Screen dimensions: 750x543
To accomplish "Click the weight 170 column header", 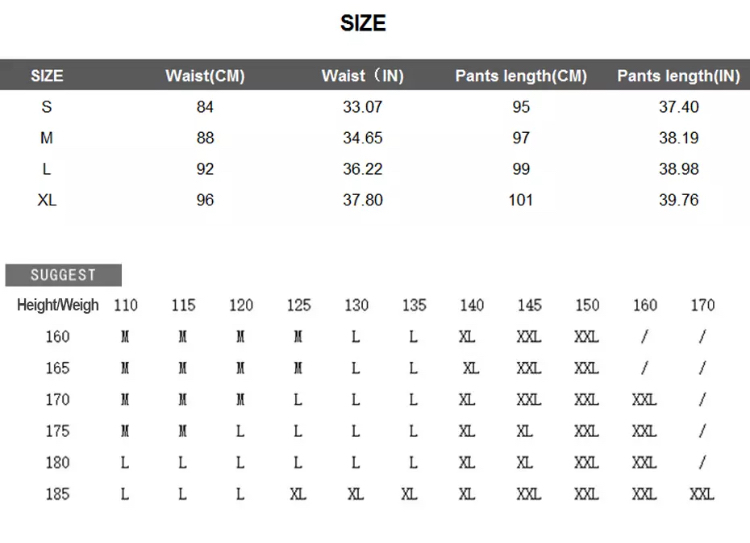I will tap(703, 305).
